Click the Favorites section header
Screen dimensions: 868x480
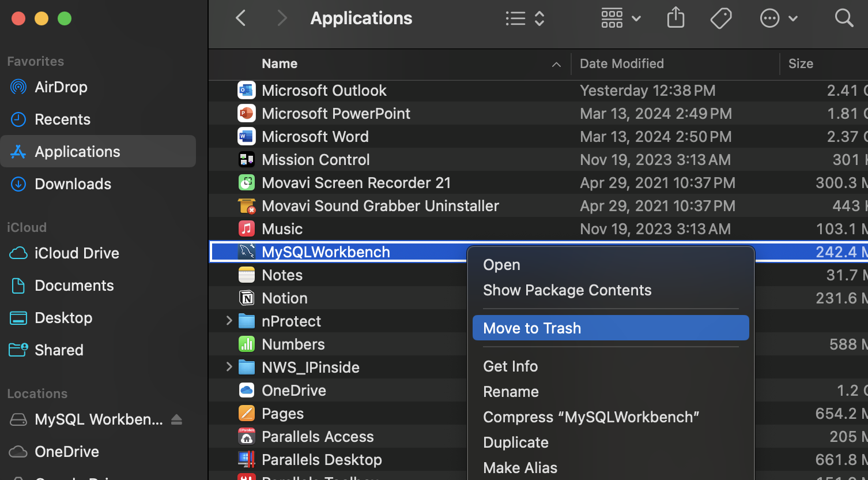point(36,61)
